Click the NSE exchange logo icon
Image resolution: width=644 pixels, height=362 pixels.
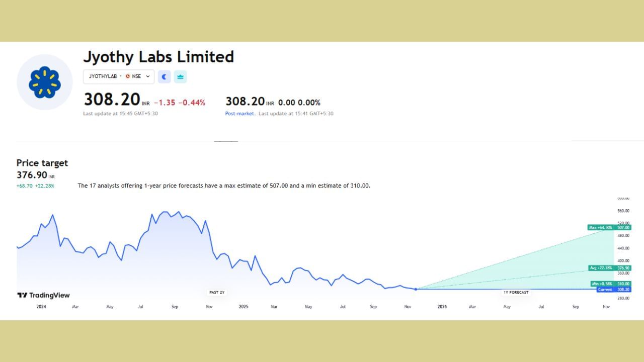coord(128,76)
